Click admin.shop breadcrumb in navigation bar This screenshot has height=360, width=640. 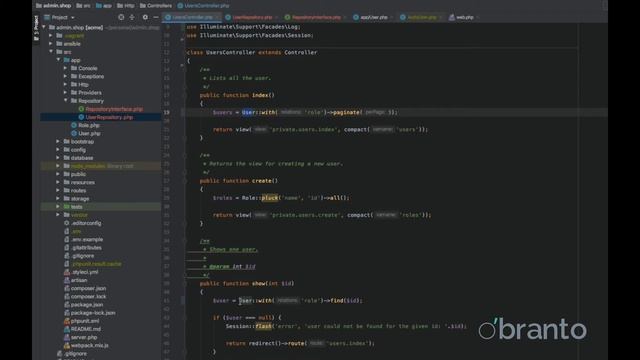coord(53,6)
